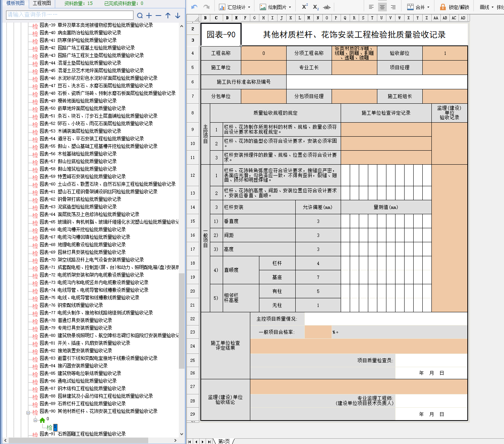Click column header B
Image resolution: width=504 pixels, height=444 pixels.
[205, 18]
